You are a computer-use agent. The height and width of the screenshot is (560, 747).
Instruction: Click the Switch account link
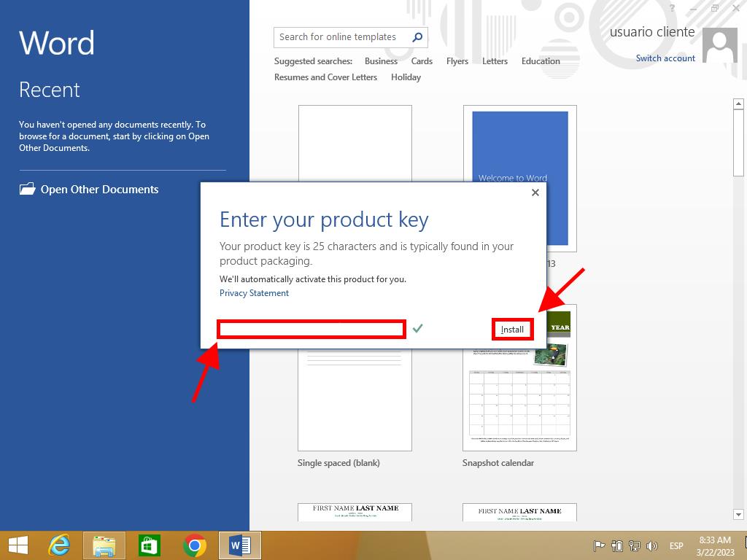coord(665,58)
